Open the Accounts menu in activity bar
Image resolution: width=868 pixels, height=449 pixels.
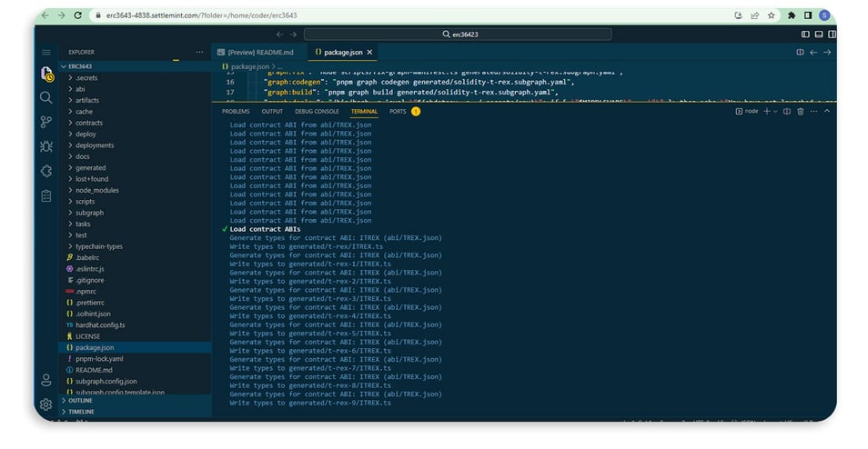click(x=45, y=380)
